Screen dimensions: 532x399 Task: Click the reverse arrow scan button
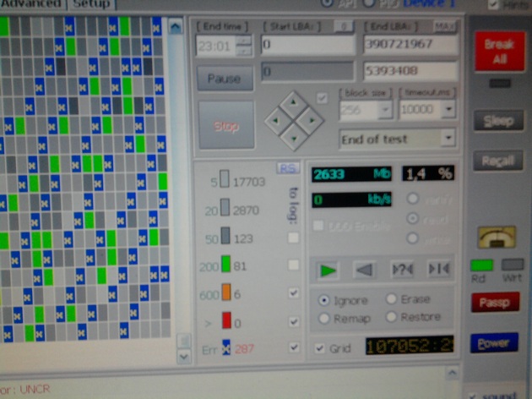pyautogui.click(x=364, y=271)
